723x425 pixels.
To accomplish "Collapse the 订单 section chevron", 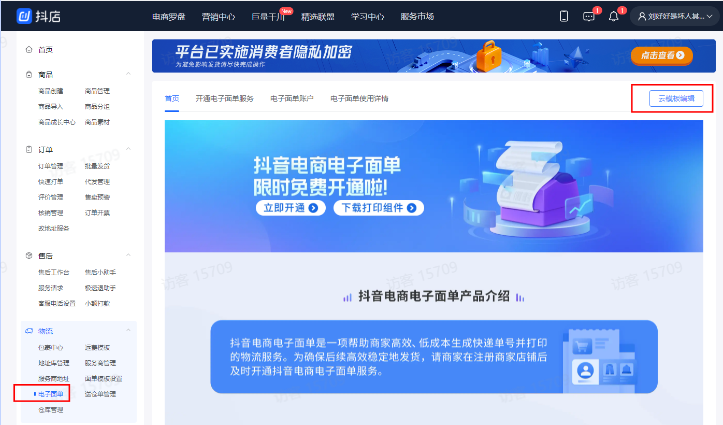I will [x=128, y=149].
